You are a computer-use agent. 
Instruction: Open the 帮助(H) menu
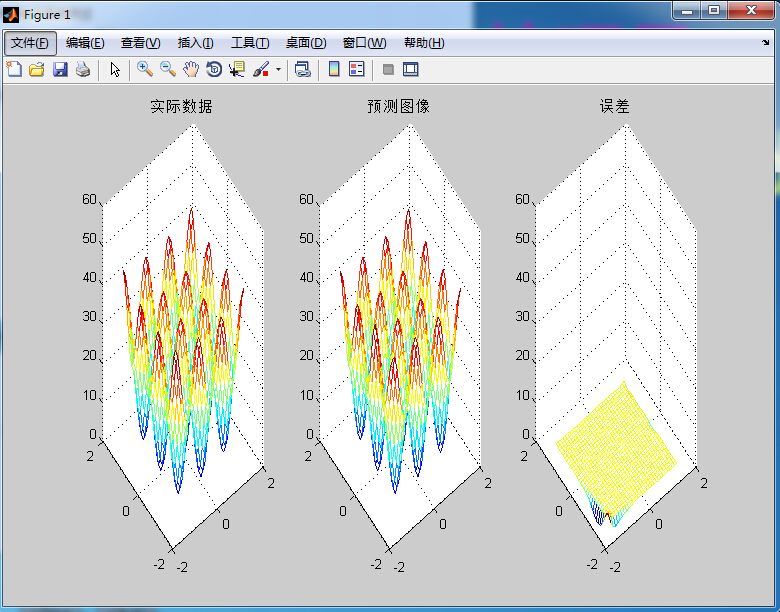pos(424,43)
